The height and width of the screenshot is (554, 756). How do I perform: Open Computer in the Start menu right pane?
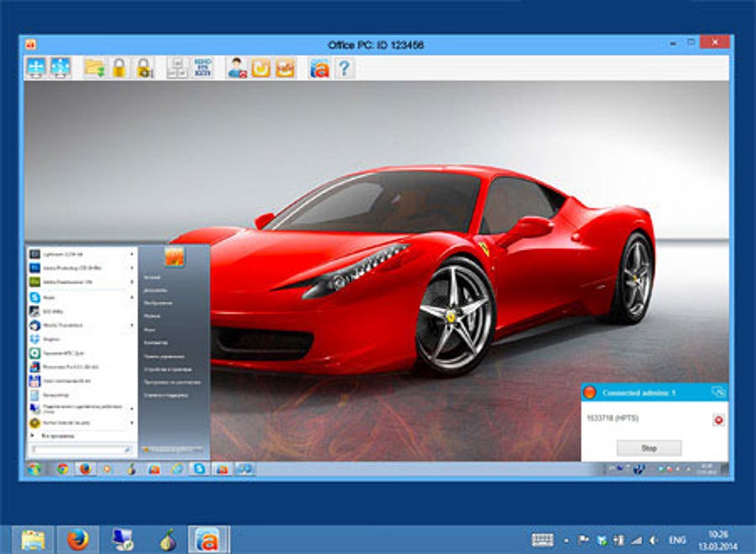(156, 343)
